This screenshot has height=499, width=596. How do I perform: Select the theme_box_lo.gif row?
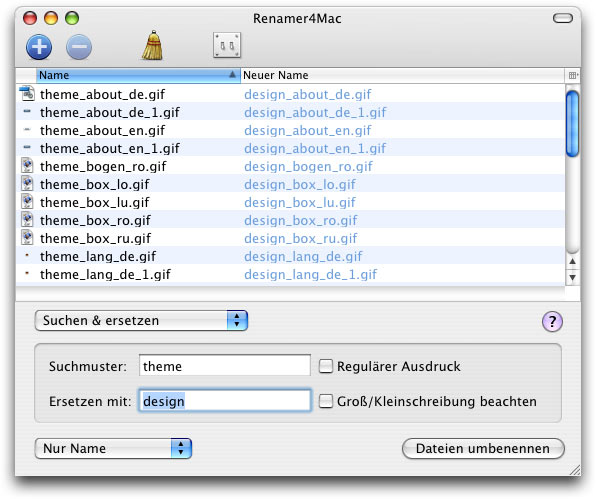click(x=290, y=184)
